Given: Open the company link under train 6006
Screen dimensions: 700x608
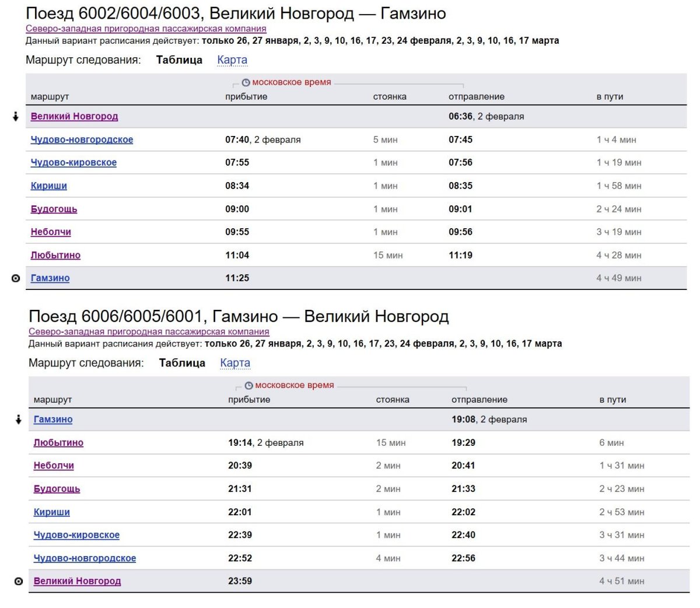Looking at the screenshot, I should click(148, 331).
